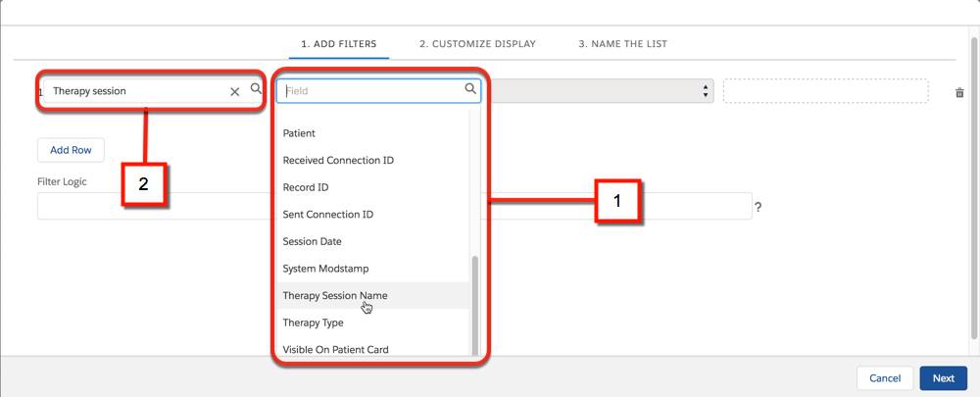Click the dialog's main vertical scrollbar
980x397 pixels.
(x=974, y=187)
